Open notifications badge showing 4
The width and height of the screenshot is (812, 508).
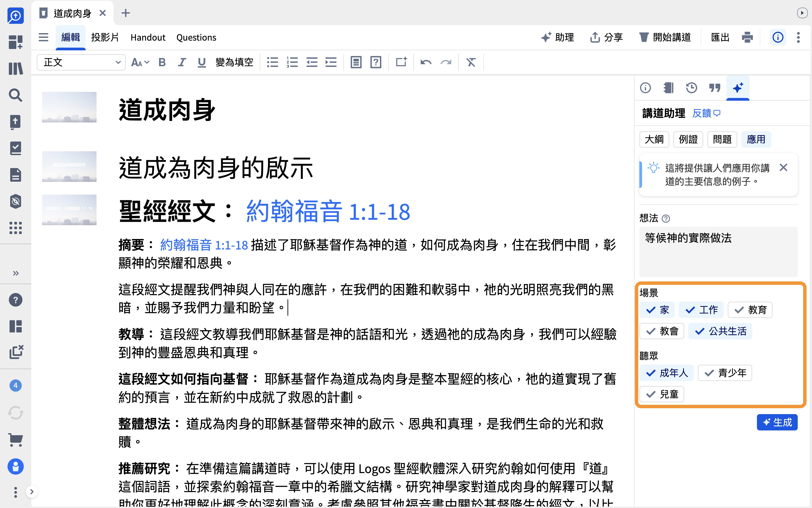(15, 385)
